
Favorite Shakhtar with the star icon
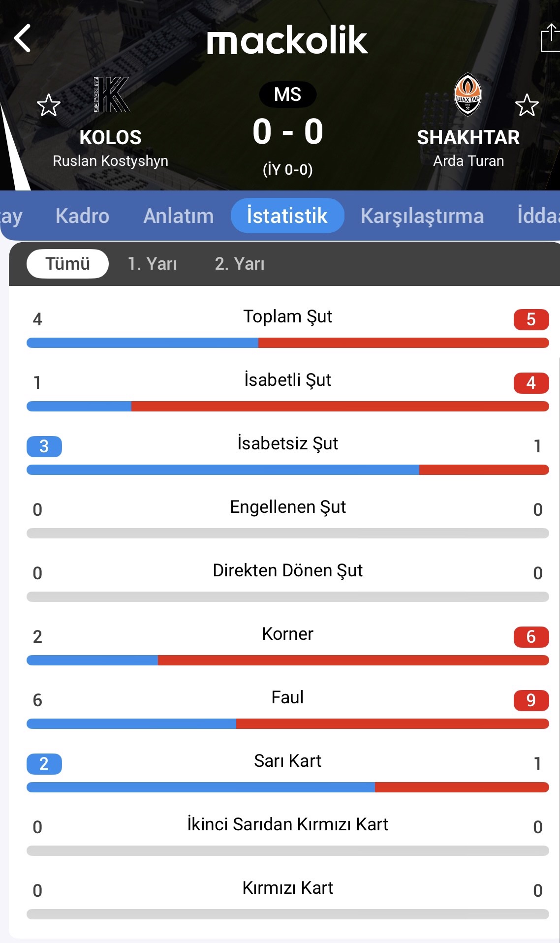(x=527, y=105)
